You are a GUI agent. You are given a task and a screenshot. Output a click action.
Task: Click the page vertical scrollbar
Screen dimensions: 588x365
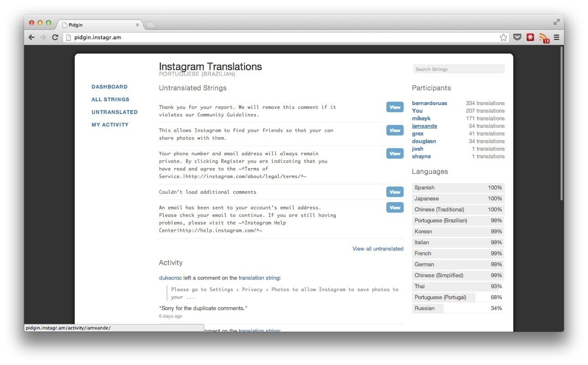pos(561,123)
